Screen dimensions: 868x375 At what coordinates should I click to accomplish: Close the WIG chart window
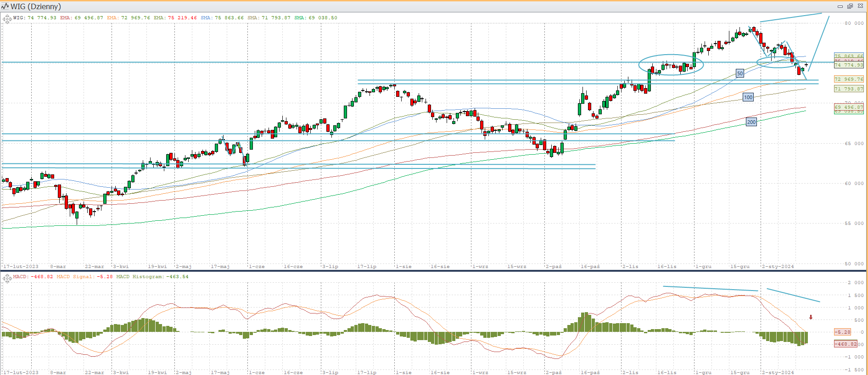click(860, 6)
